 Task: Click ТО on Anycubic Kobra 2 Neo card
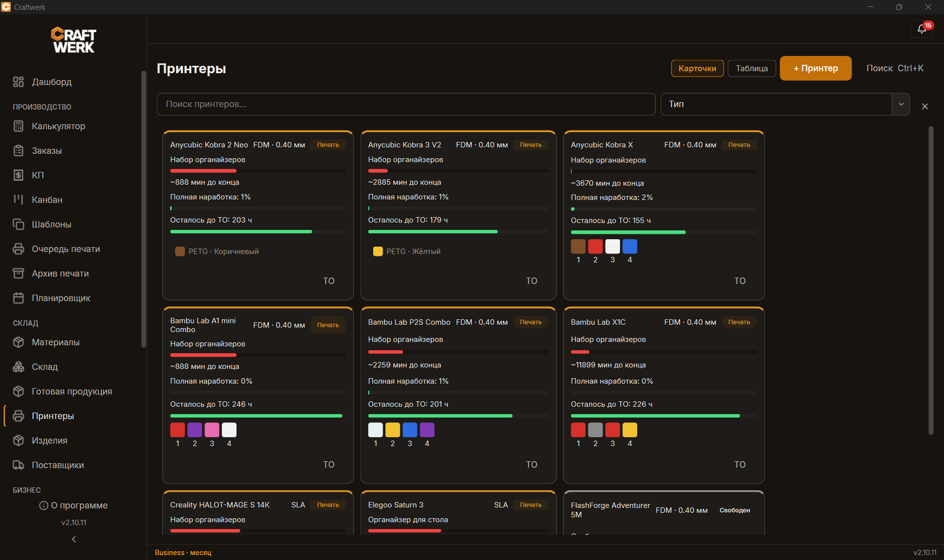pyautogui.click(x=329, y=281)
